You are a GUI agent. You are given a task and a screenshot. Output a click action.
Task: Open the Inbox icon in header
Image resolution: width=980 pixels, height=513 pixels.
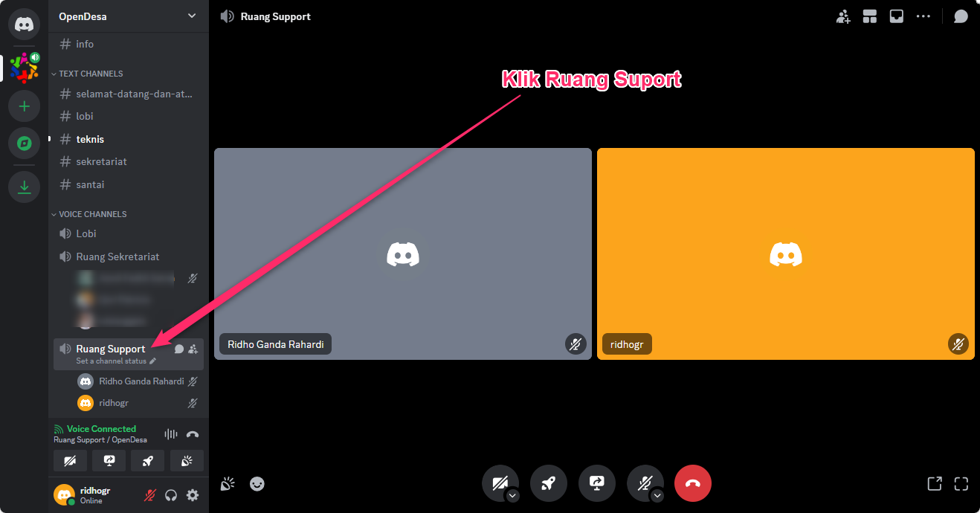tap(897, 16)
